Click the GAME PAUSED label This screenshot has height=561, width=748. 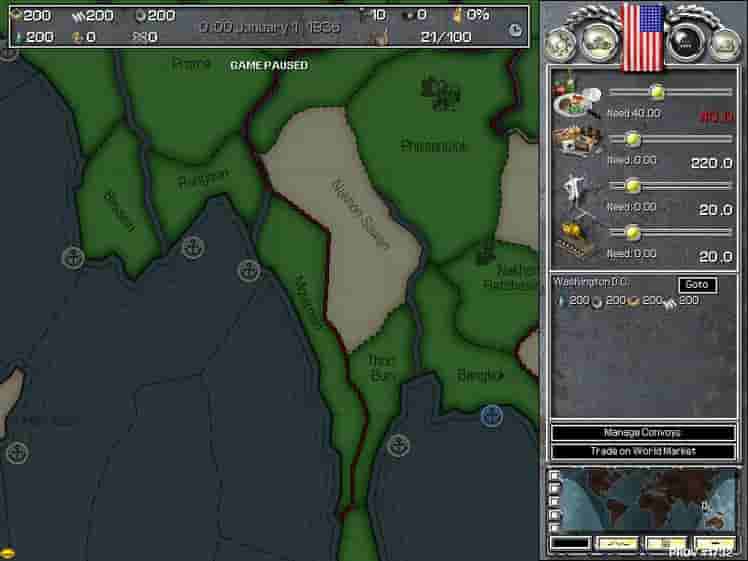click(269, 65)
